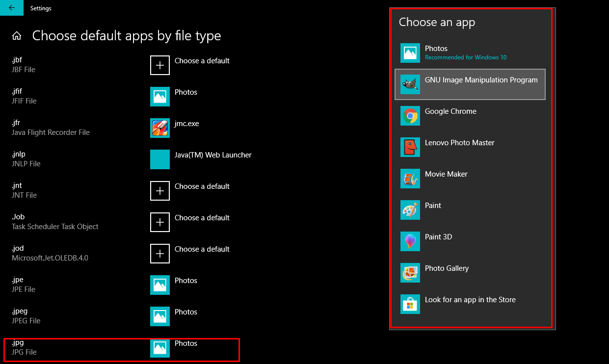Screen dimensions: 609x364
Task: Click the Home icon
Action: (17, 35)
